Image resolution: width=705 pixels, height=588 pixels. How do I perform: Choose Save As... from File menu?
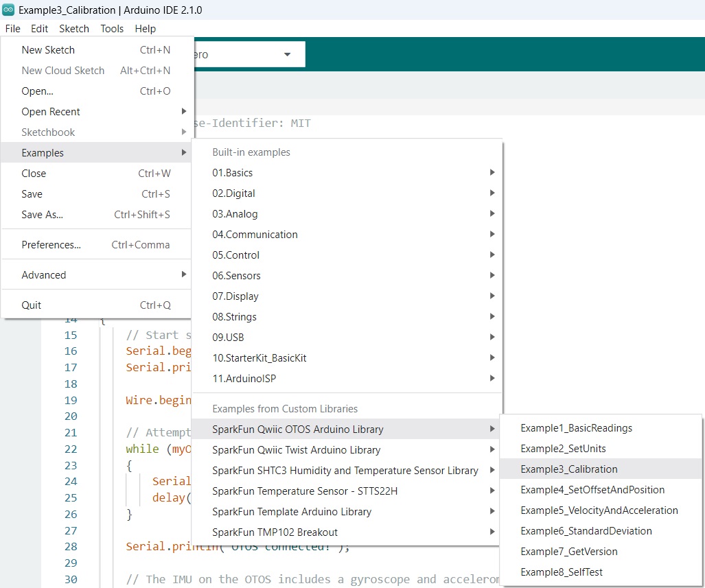pyautogui.click(x=43, y=215)
